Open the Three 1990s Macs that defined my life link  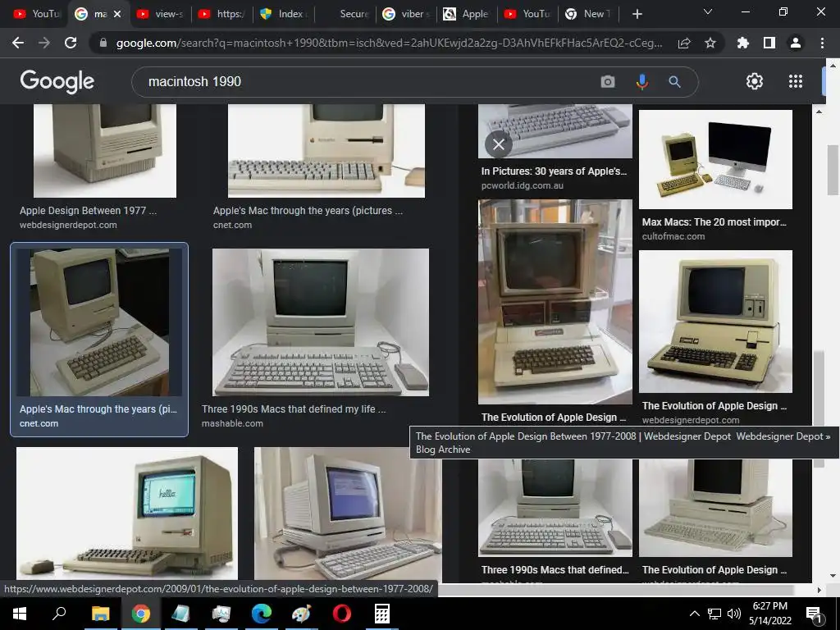pyautogui.click(x=294, y=409)
